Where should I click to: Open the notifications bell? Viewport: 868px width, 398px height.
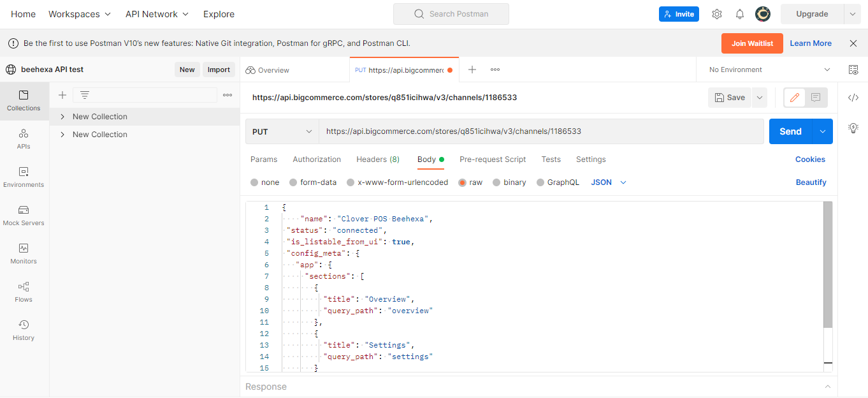(x=739, y=13)
